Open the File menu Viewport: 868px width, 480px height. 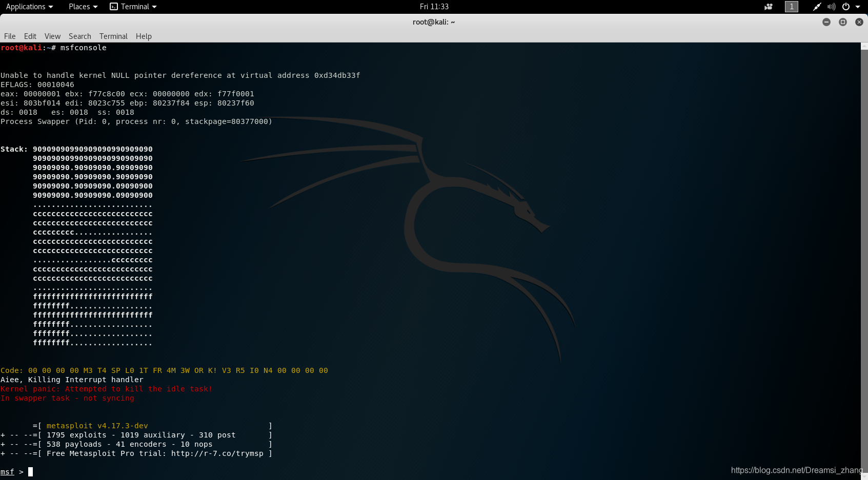tap(10, 36)
